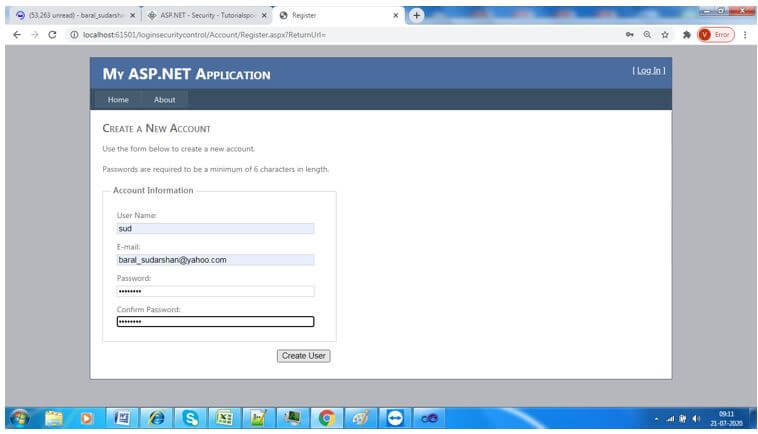Go back with the browser back arrow
Viewport: 758px width, 434px height.
17,35
